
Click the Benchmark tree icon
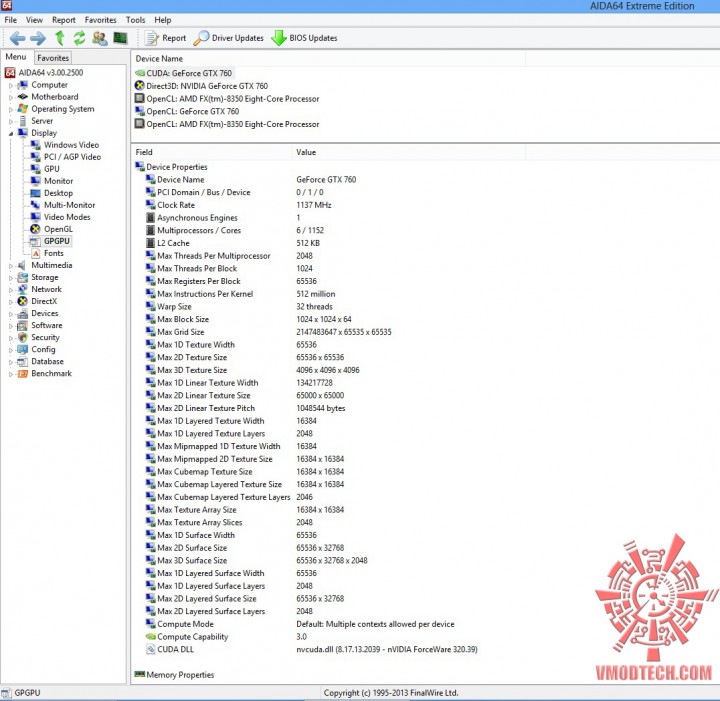[22, 374]
